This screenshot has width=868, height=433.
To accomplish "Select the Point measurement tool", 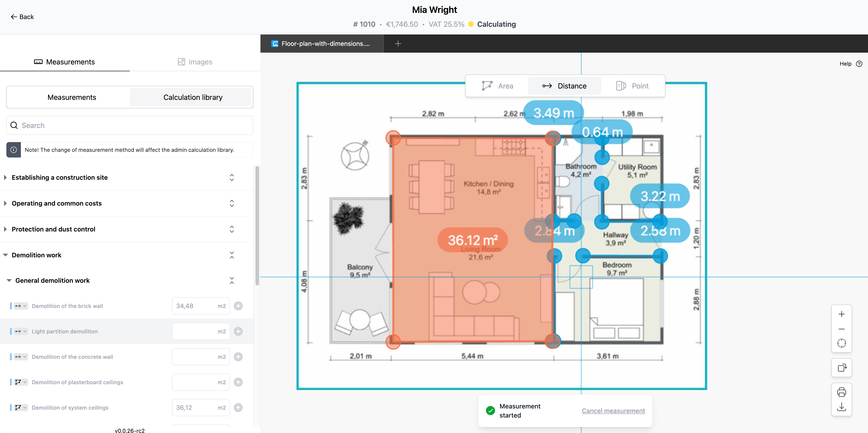I will (x=632, y=86).
